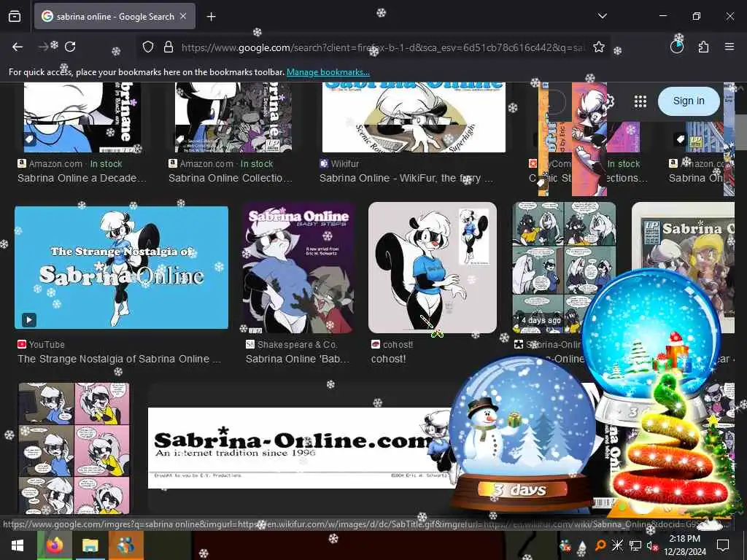The height and width of the screenshot is (560, 747).
Task: Open the Firefox taskbar icon
Action: 54,545
